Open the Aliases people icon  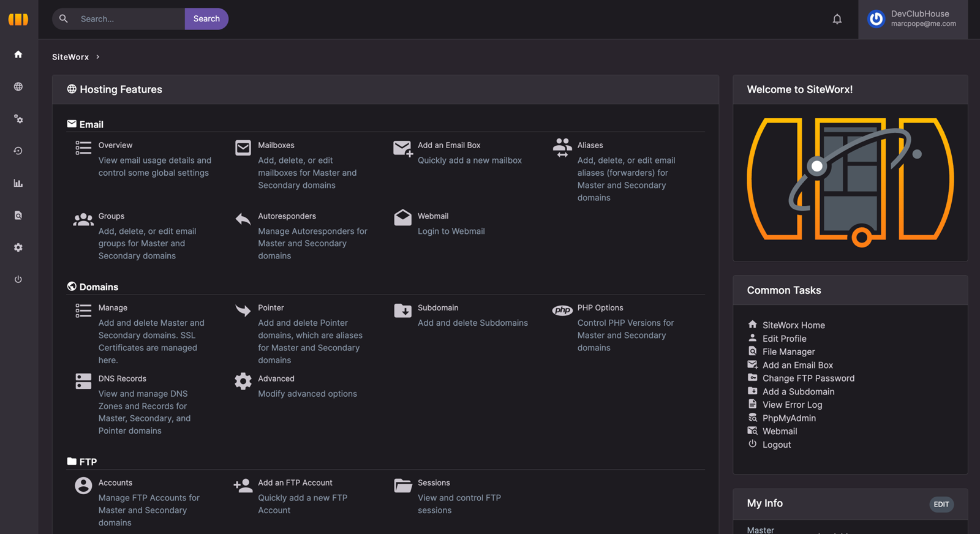tap(562, 148)
